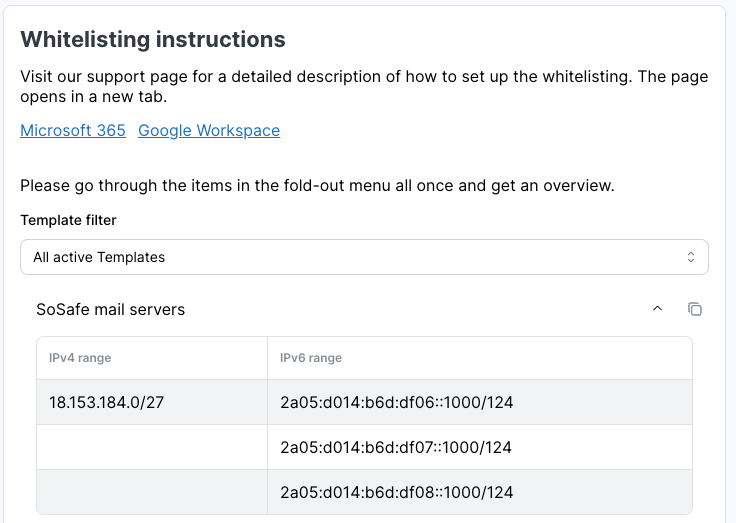Open the Google Workspace support link
736x523 pixels.
[x=209, y=130]
